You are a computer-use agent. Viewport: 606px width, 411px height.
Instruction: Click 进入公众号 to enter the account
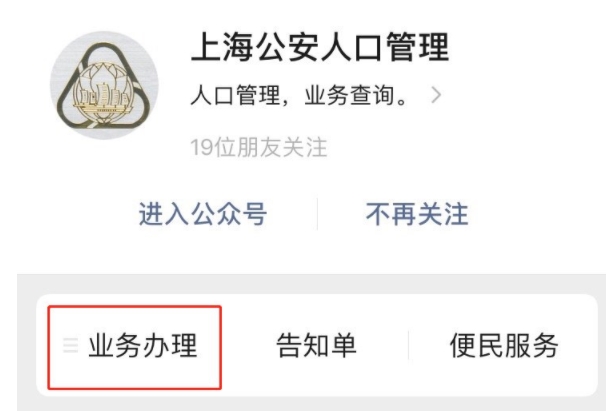pos(203,214)
